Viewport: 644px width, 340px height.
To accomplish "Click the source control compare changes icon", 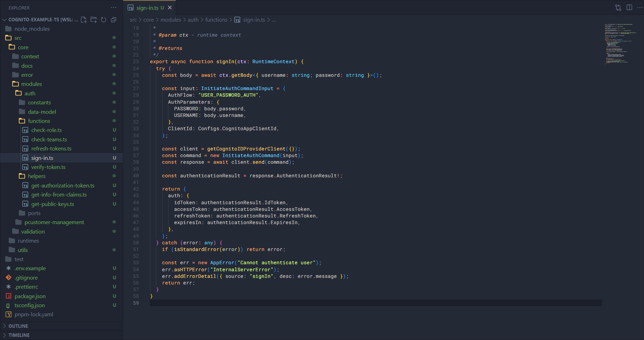I will pos(618,8).
